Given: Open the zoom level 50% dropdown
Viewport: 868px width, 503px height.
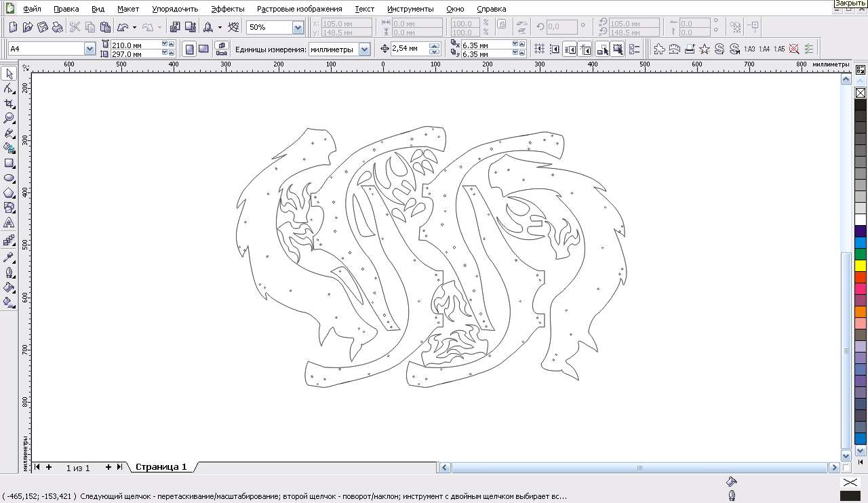Looking at the screenshot, I should [298, 27].
